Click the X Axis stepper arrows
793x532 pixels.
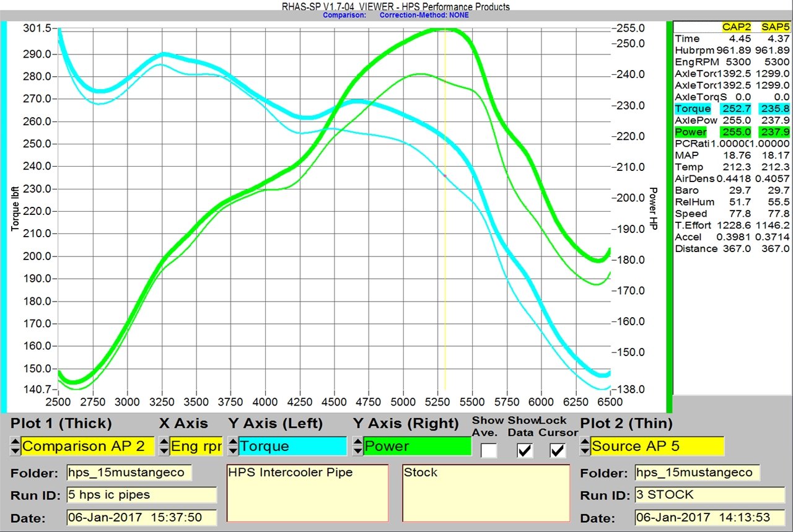click(x=164, y=446)
